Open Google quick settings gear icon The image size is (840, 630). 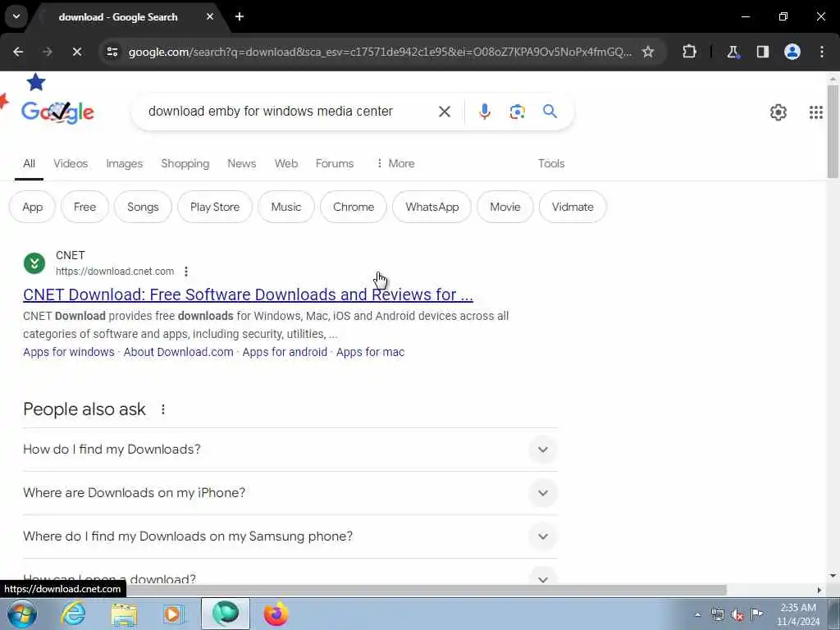pos(778,112)
